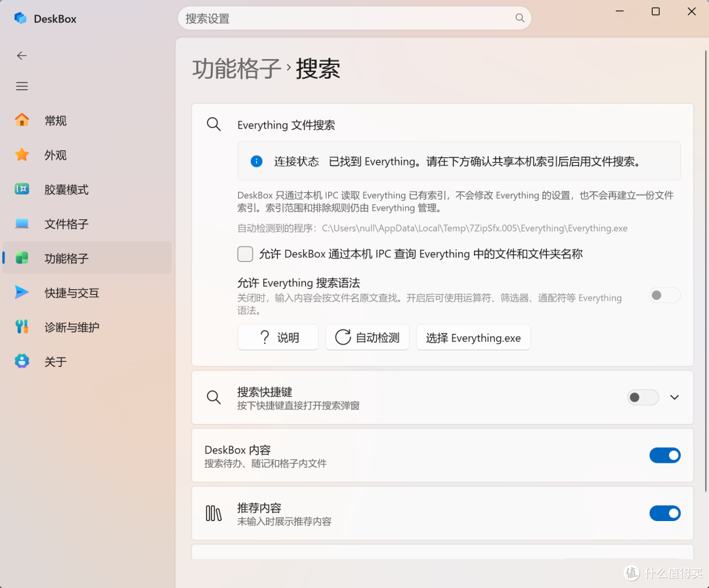Click the 功能格子 green cube icon
The width and height of the screenshot is (709, 588).
pyautogui.click(x=22, y=258)
